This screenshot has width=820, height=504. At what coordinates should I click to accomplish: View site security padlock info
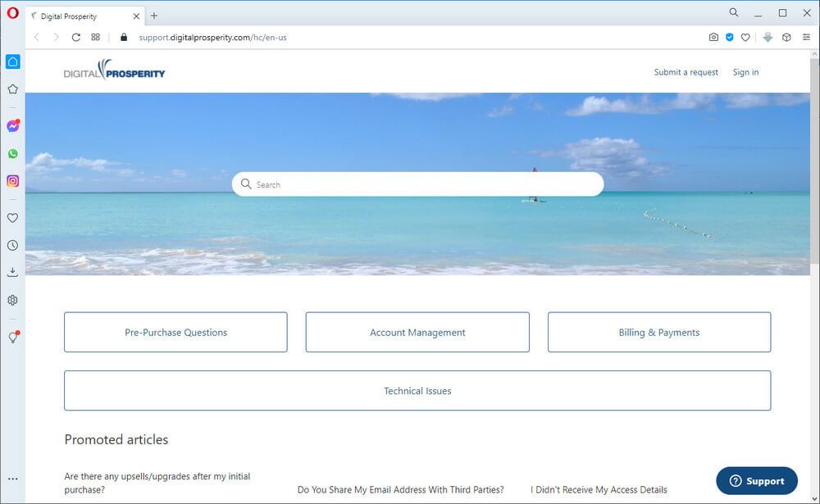tap(124, 37)
